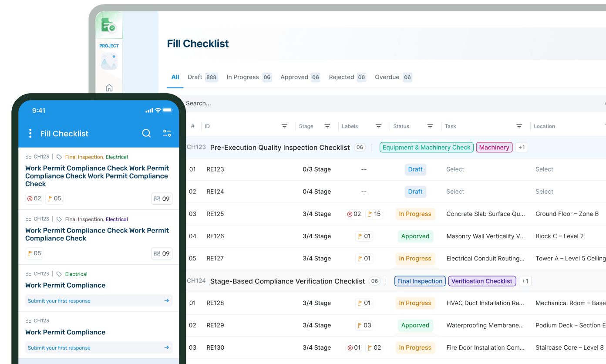This screenshot has height=364, width=606.
Task: Click the flag count 15 in row RE125
Action: [374, 214]
